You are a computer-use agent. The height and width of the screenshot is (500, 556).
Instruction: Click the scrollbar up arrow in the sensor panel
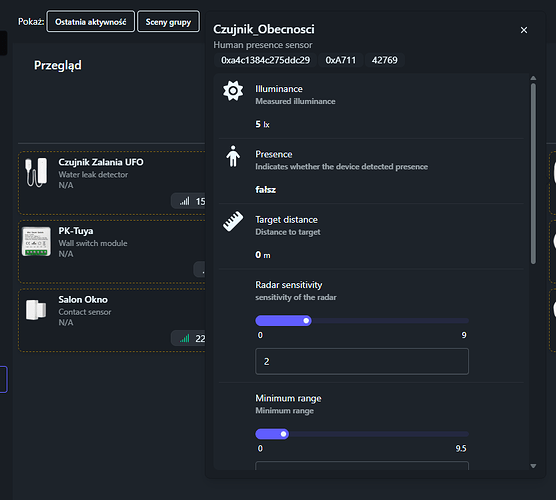(x=533, y=78)
